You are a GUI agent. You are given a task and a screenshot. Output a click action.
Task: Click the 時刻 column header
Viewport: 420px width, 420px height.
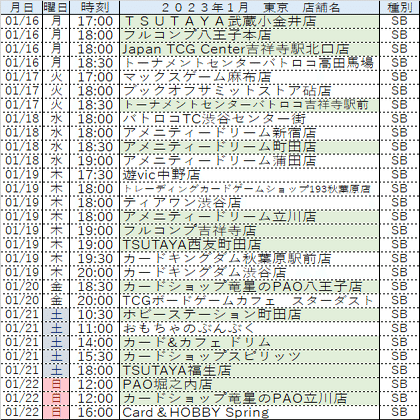tap(95, 7)
